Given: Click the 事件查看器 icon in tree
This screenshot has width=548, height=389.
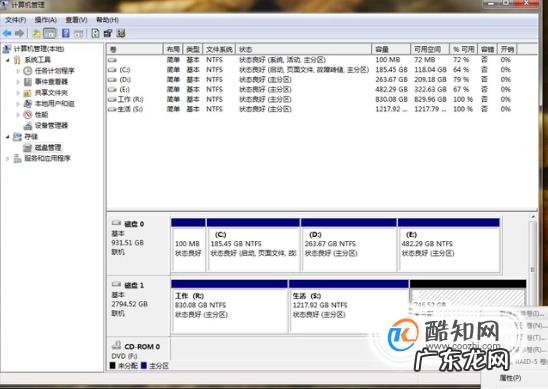Looking at the screenshot, I should pyautogui.click(x=28, y=82).
